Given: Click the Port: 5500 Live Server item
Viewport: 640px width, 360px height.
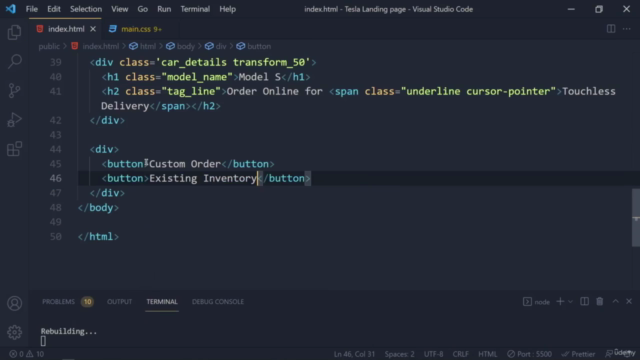Looking at the screenshot, I should (x=529, y=354).
